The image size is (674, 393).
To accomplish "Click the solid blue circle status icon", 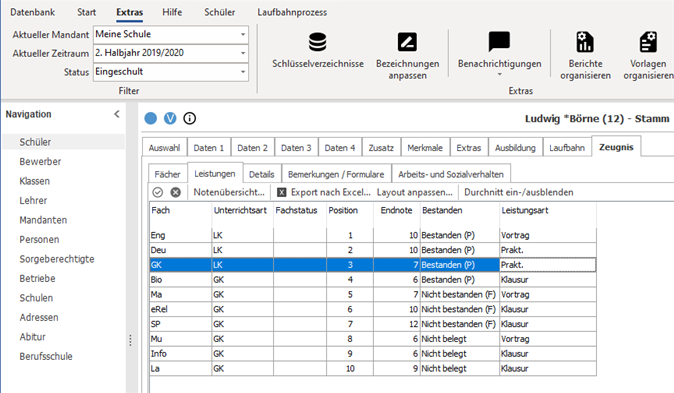I will (150, 118).
